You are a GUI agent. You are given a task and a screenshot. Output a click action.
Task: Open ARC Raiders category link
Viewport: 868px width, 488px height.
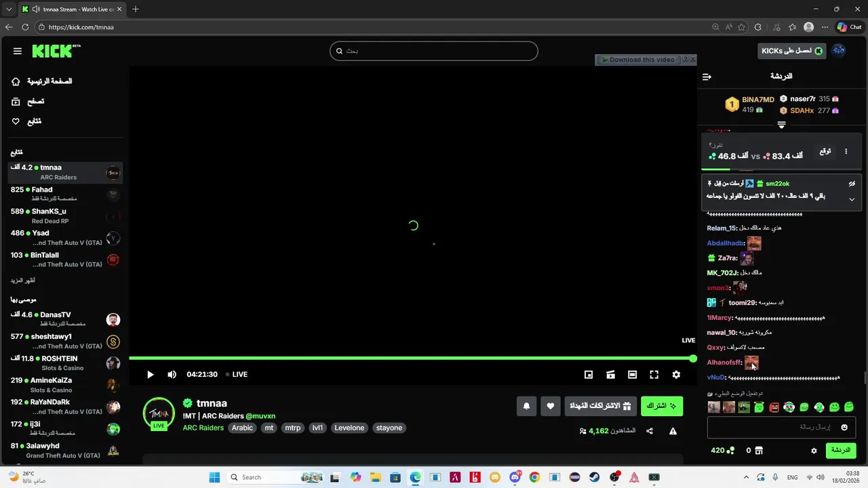point(203,428)
